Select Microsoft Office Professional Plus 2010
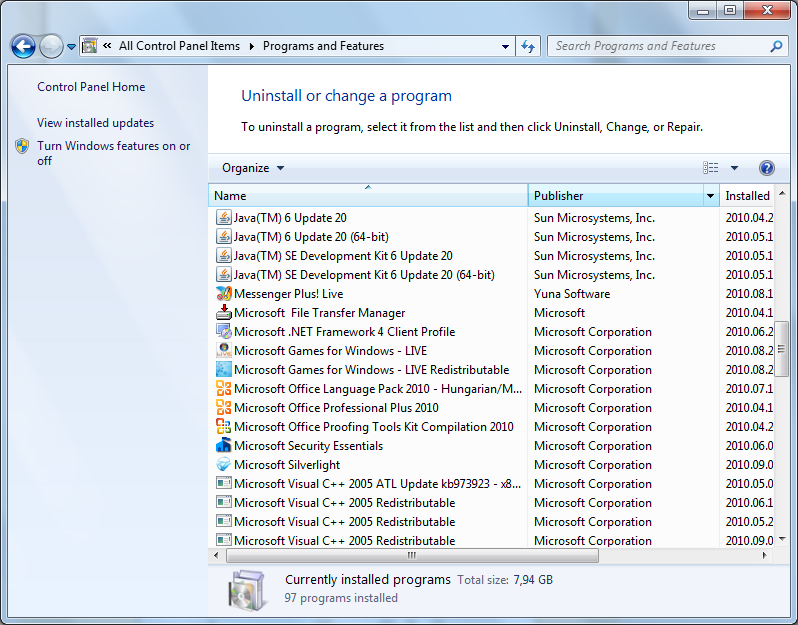 336,408
